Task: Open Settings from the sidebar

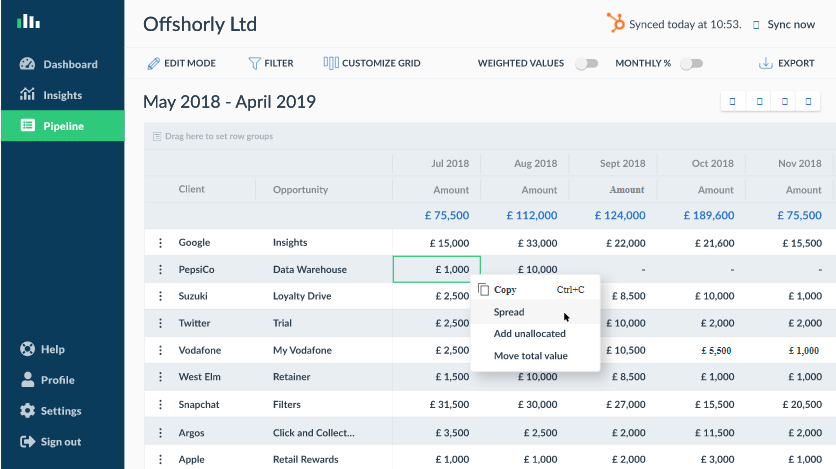Action: pyautogui.click(x=61, y=411)
